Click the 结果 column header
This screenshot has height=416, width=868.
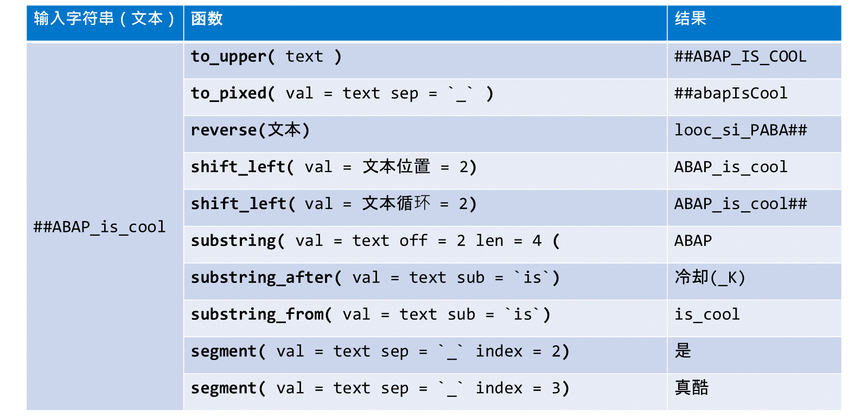click(x=754, y=23)
